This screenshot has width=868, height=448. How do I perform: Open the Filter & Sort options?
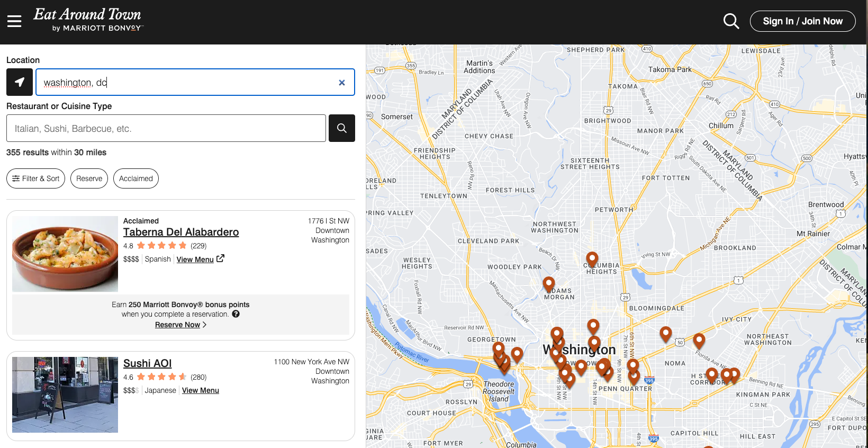click(x=35, y=178)
